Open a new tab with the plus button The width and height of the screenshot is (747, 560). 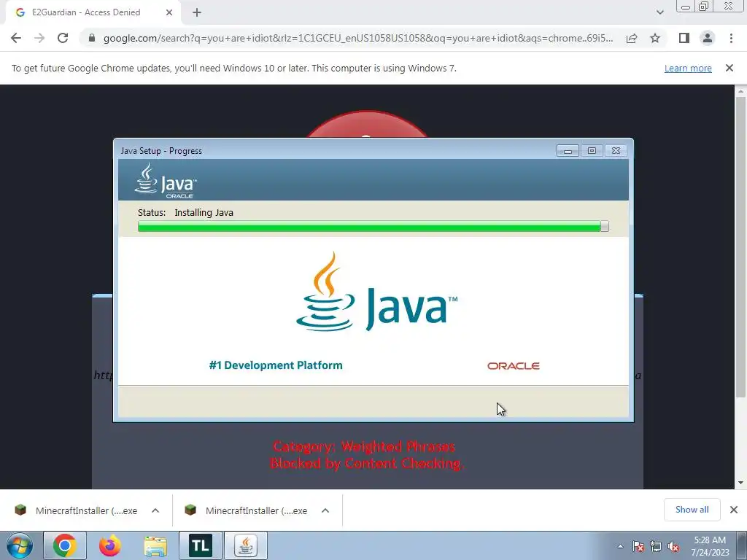tap(197, 12)
